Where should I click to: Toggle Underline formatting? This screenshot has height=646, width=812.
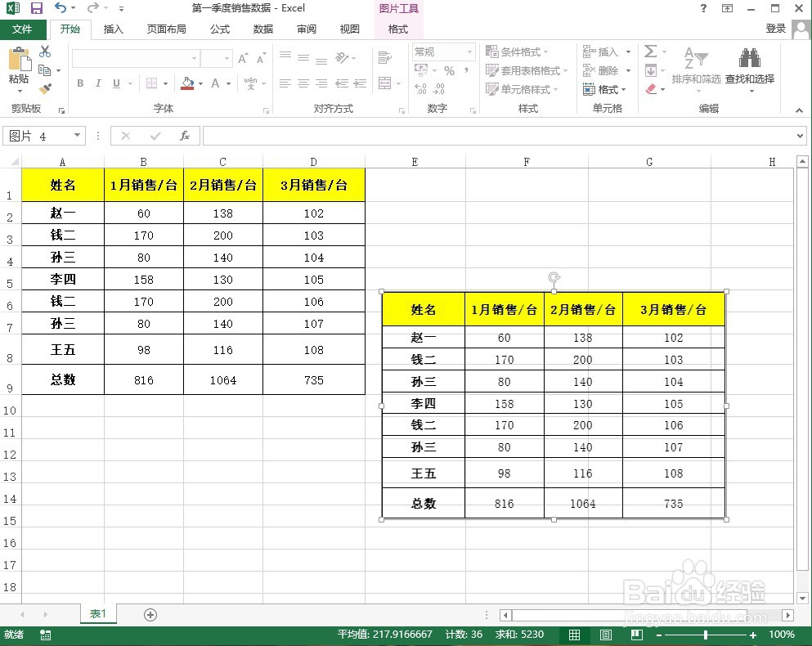click(x=116, y=83)
